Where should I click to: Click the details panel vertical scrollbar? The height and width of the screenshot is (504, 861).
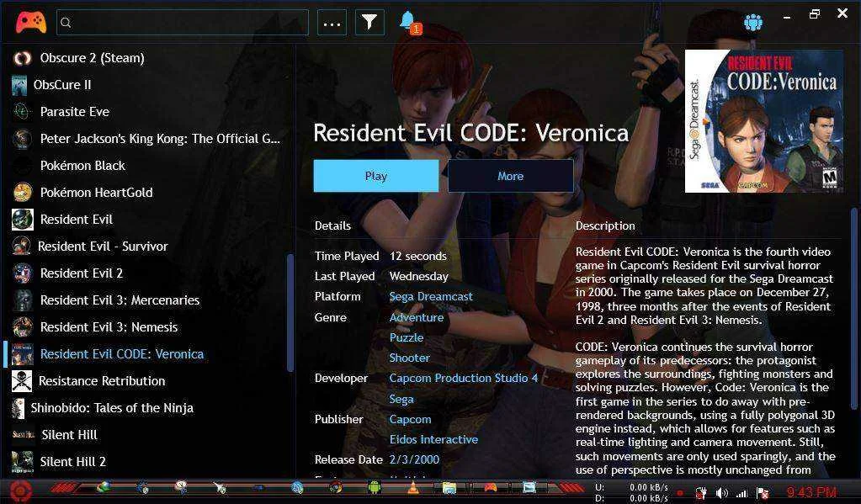click(854, 307)
